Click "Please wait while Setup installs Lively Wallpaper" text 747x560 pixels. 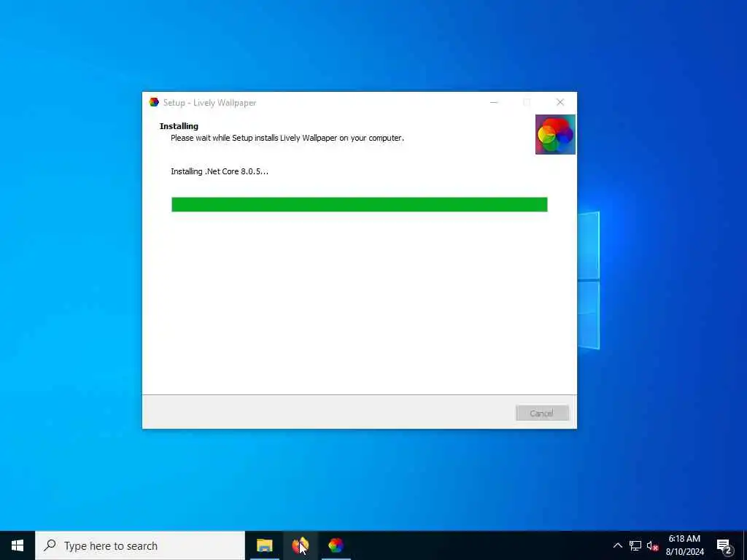click(287, 138)
